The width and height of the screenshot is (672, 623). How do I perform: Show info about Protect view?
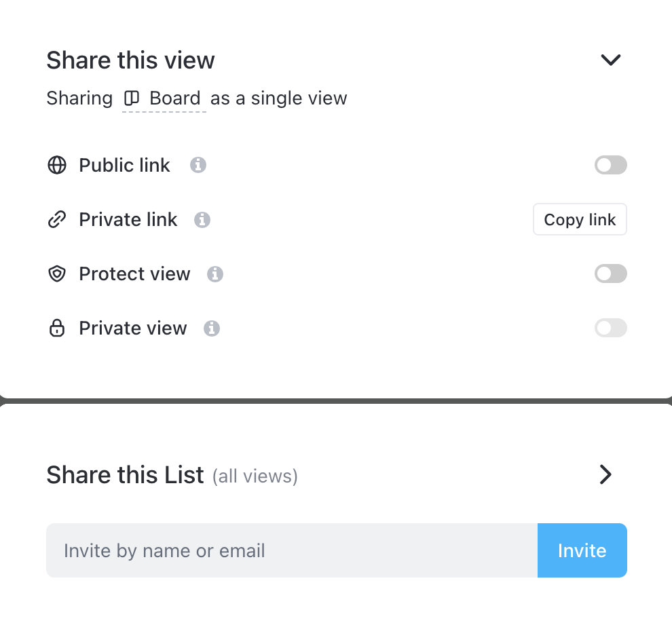(x=215, y=274)
